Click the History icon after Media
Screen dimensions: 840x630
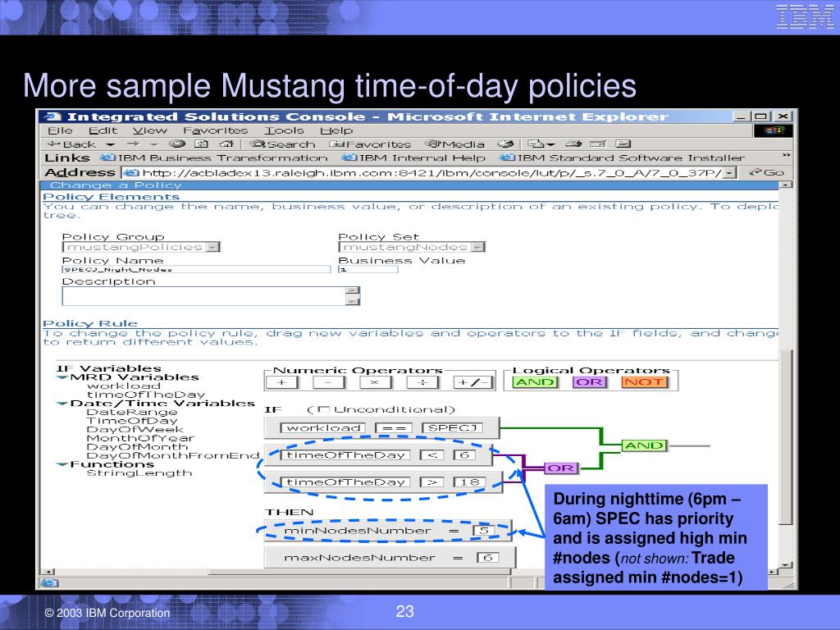pos(505,144)
